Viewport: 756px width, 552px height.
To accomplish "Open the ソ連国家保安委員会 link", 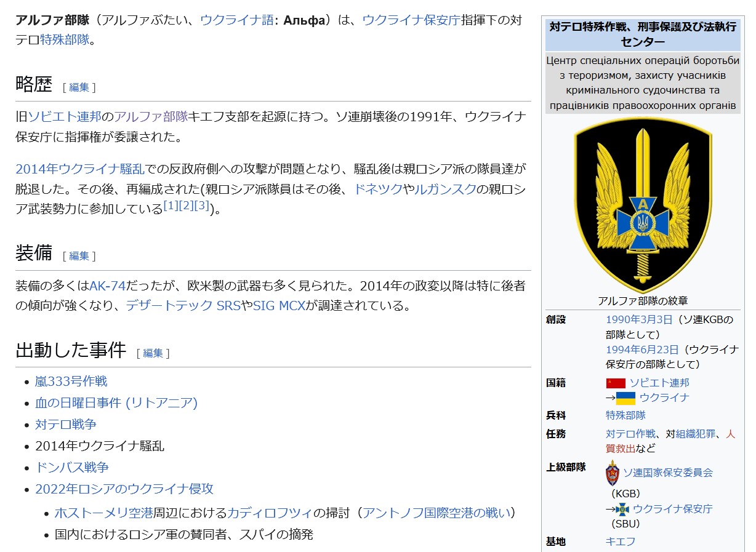I will 668,473.
